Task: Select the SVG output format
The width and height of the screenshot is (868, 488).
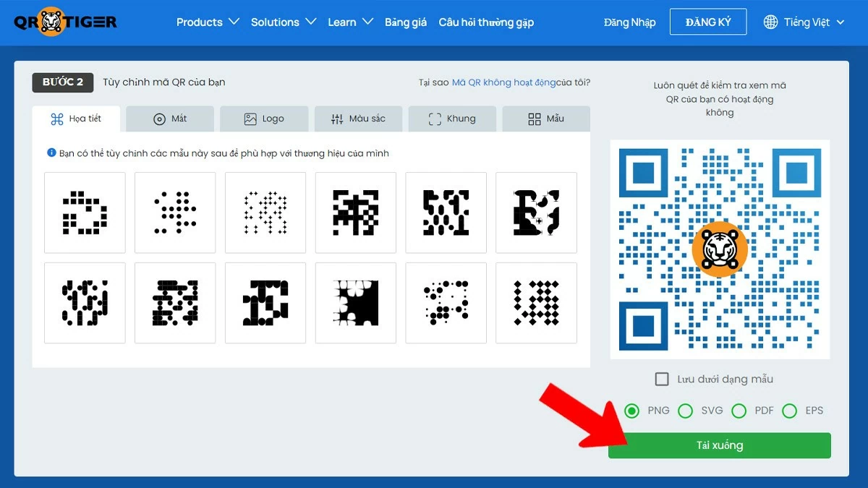Action: click(x=686, y=410)
